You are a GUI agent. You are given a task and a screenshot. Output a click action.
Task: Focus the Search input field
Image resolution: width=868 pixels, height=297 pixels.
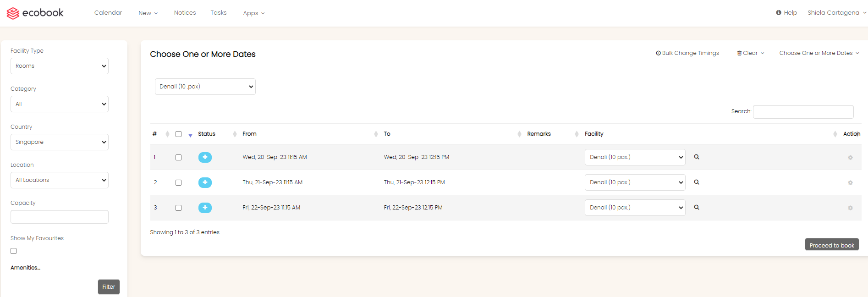pos(803,112)
